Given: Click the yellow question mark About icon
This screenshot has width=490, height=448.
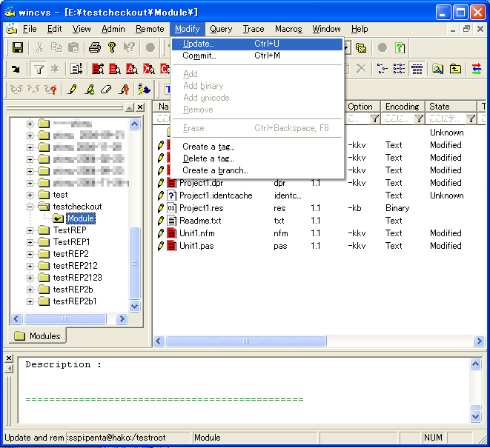Looking at the screenshot, I should pos(112,48).
